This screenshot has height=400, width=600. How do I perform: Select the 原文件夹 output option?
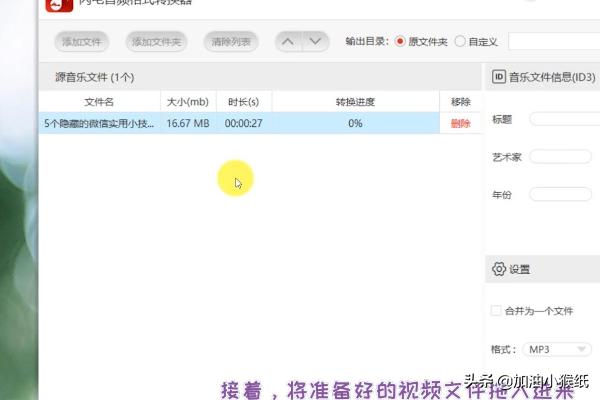(421, 41)
